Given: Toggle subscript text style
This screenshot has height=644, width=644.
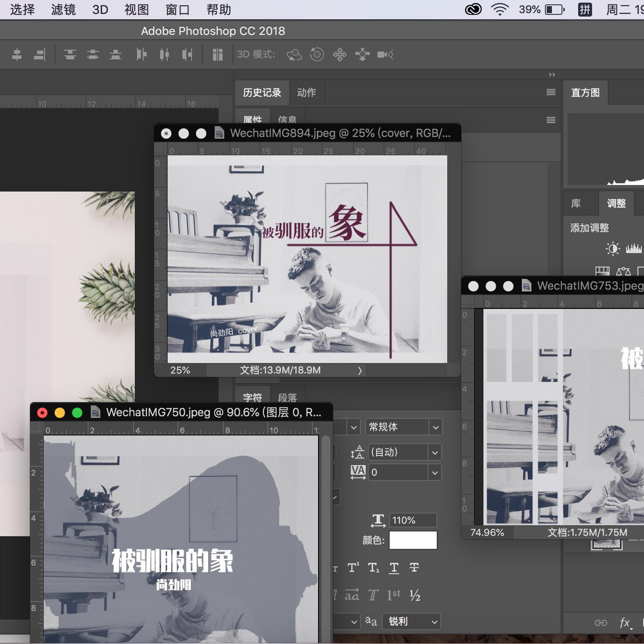Looking at the screenshot, I should [373, 567].
